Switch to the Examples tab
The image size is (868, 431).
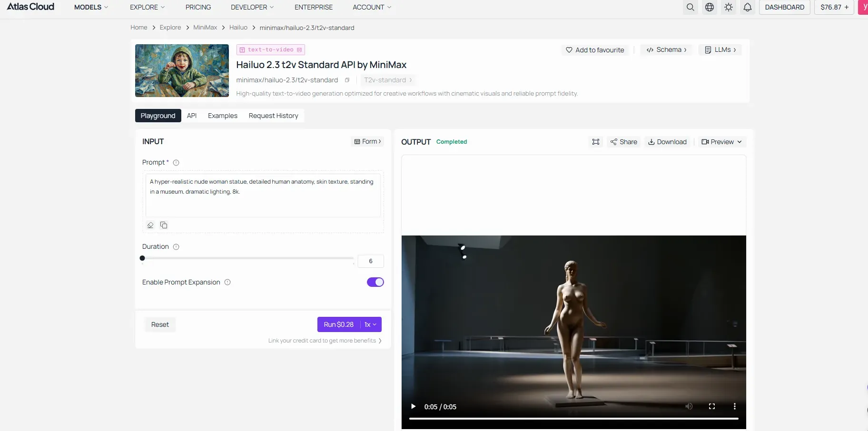[223, 116]
